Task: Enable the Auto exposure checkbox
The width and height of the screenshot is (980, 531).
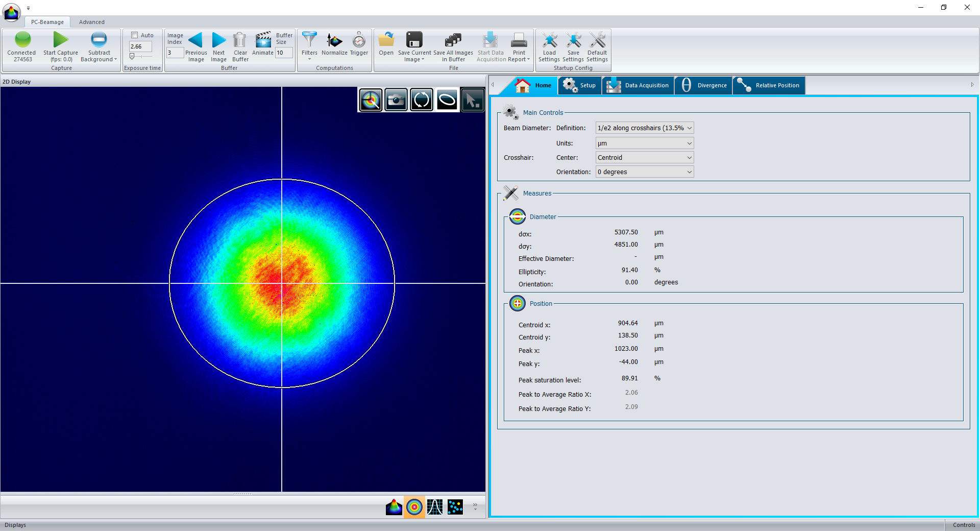Action: point(135,35)
